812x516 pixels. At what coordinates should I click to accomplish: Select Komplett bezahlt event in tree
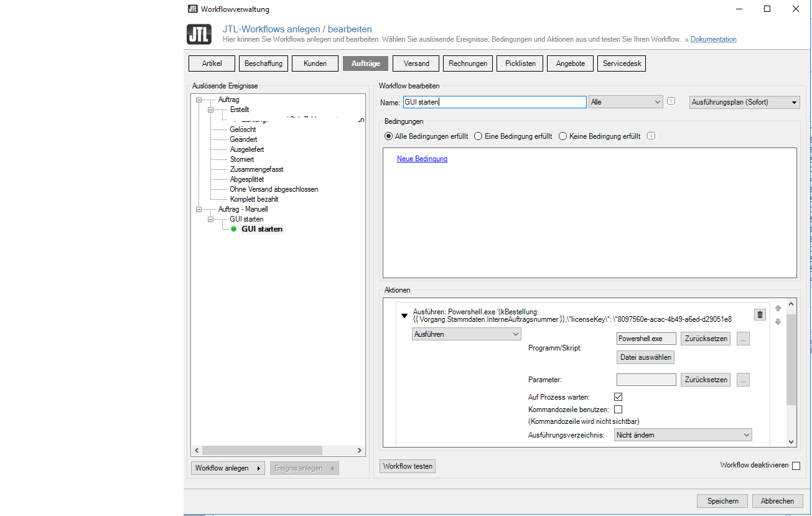click(254, 199)
